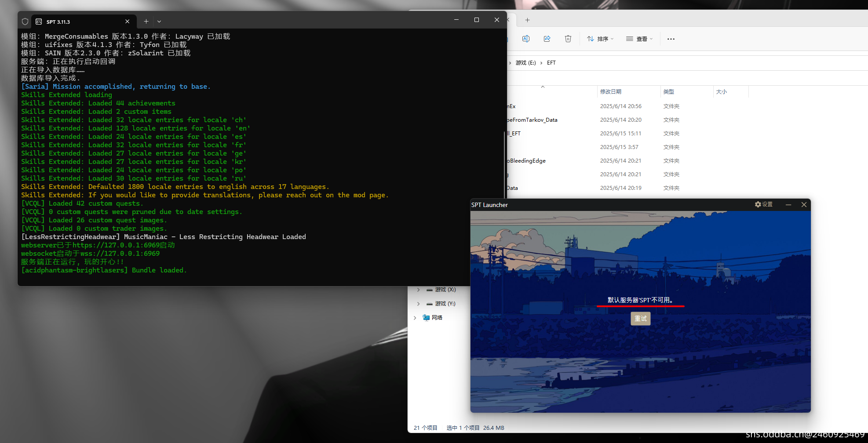
Task: Click the Rename icon in Explorer toolbar
Action: click(525, 39)
